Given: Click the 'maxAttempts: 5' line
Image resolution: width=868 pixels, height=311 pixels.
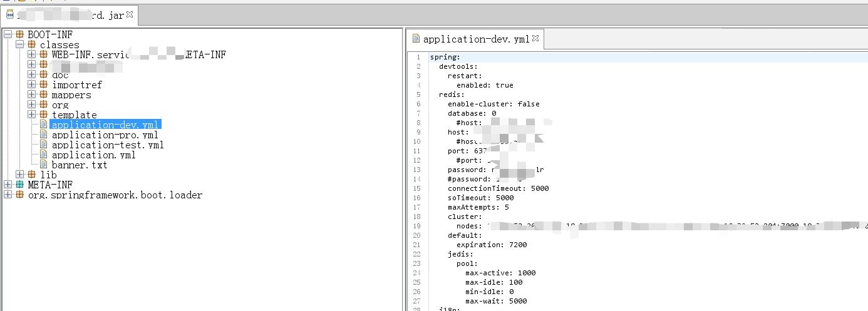Looking at the screenshot, I should click(478, 207).
